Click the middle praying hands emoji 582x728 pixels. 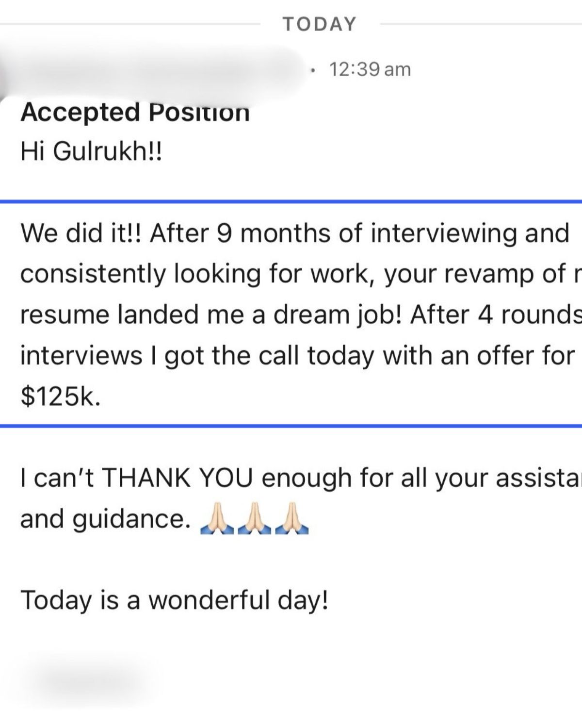[255, 520]
